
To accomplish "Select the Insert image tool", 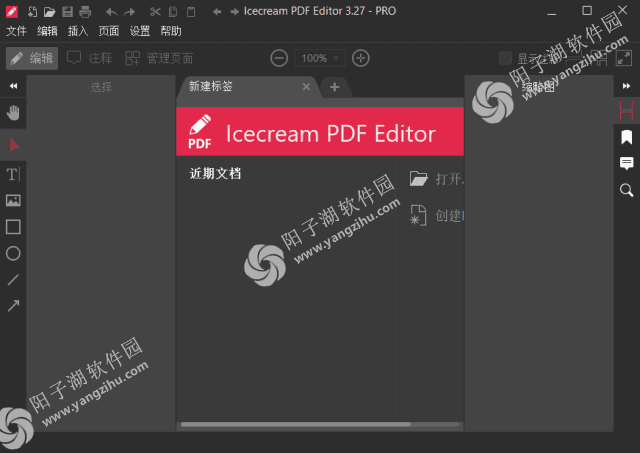I will pos(13,200).
